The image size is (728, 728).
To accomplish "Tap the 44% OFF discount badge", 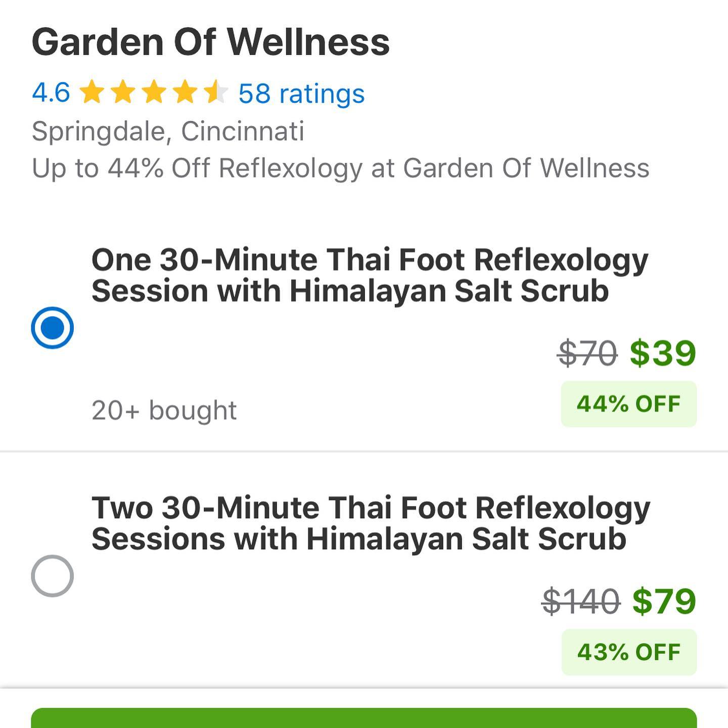I will point(628,404).
